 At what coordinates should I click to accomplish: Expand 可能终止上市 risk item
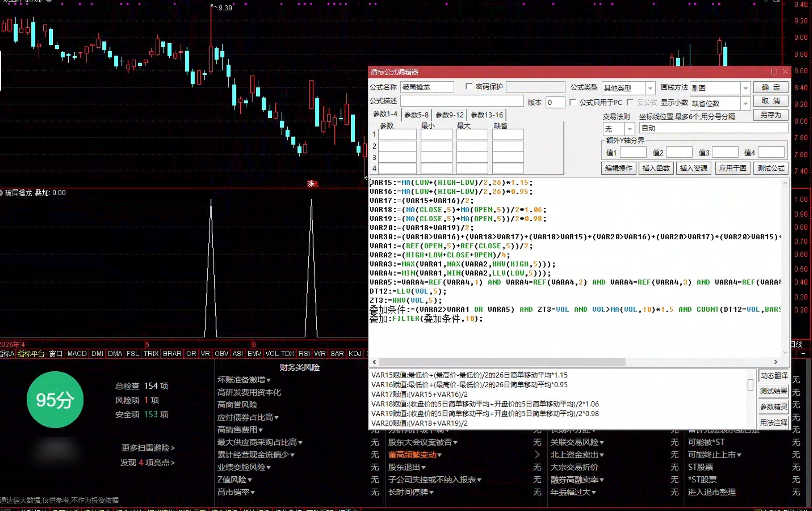715,455
